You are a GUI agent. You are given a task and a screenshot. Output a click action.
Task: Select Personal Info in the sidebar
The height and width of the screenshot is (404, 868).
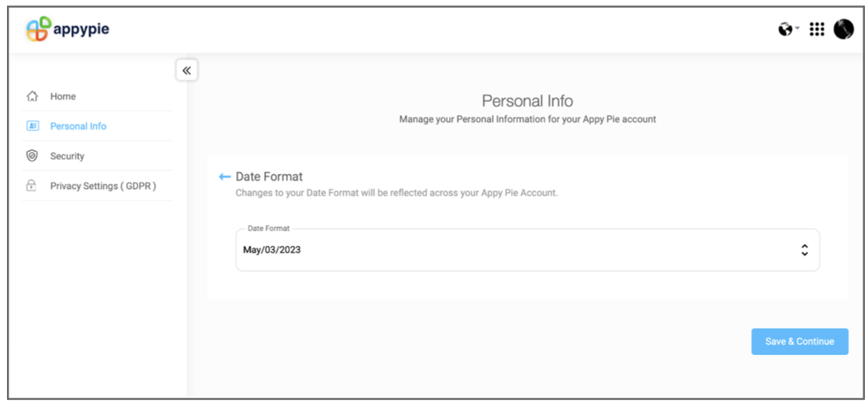point(78,126)
